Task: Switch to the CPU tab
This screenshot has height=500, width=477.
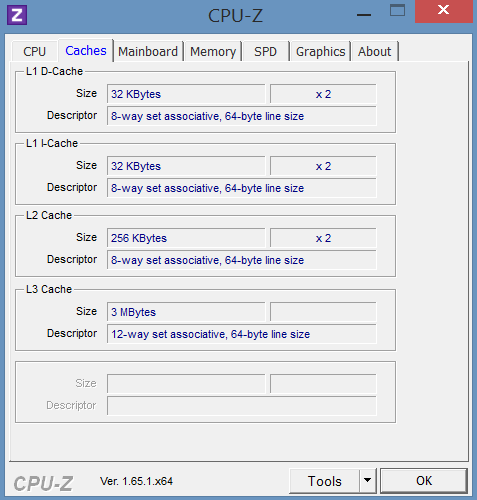Action: [35, 52]
